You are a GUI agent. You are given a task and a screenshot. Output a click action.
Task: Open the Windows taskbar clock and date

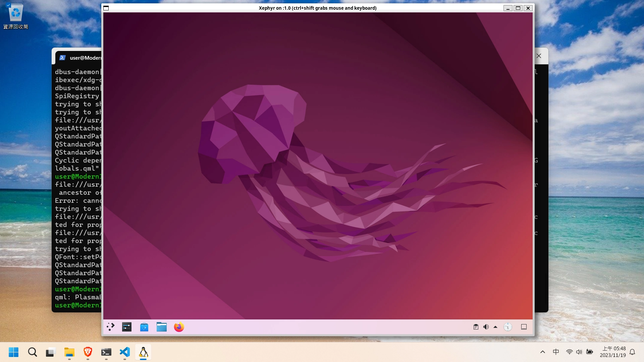[x=612, y=352]
